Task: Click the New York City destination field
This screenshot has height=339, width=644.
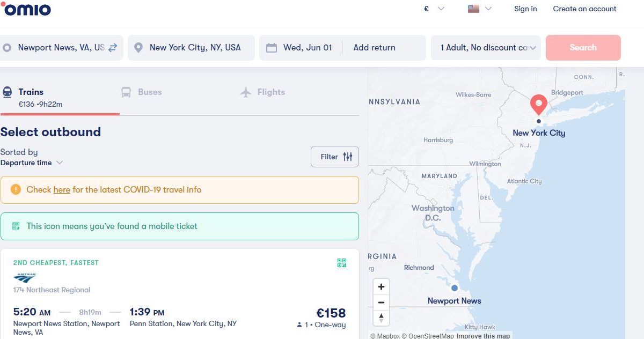Action: pos(194,48)
